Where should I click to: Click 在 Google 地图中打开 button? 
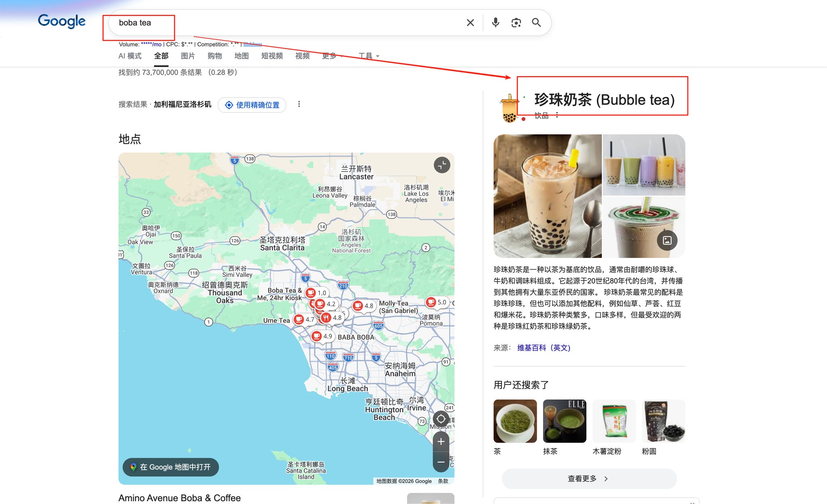170,467
